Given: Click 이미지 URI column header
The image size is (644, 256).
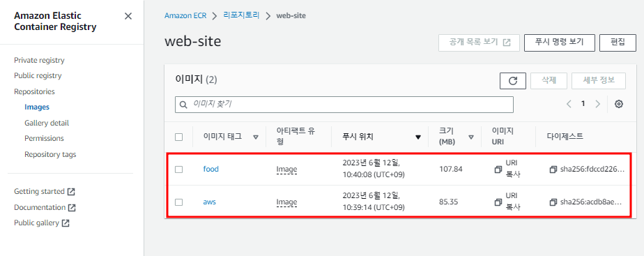Looking at the screenshot, I should click(503, 137).
